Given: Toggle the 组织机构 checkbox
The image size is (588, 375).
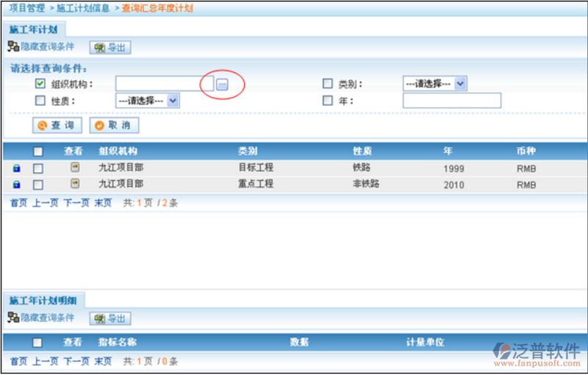Looking at the screenshot, I should [x=40, y=83].
